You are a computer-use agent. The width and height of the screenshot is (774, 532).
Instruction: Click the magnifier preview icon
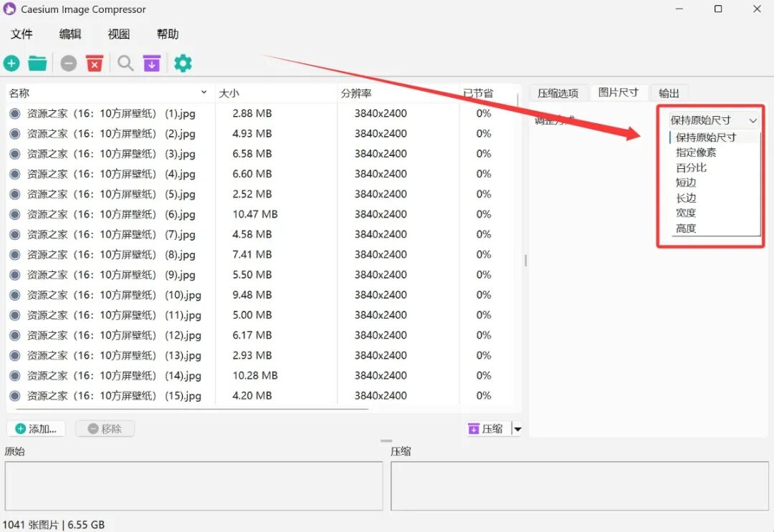[x=125, y=64]
